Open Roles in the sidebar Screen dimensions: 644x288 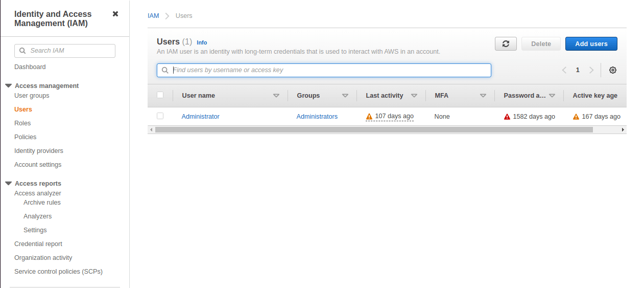click(22, 123)
